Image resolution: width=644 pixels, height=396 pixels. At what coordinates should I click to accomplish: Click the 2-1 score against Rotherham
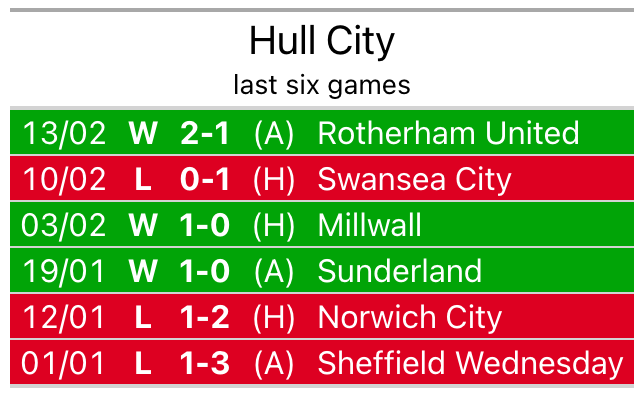click(205, 133)
